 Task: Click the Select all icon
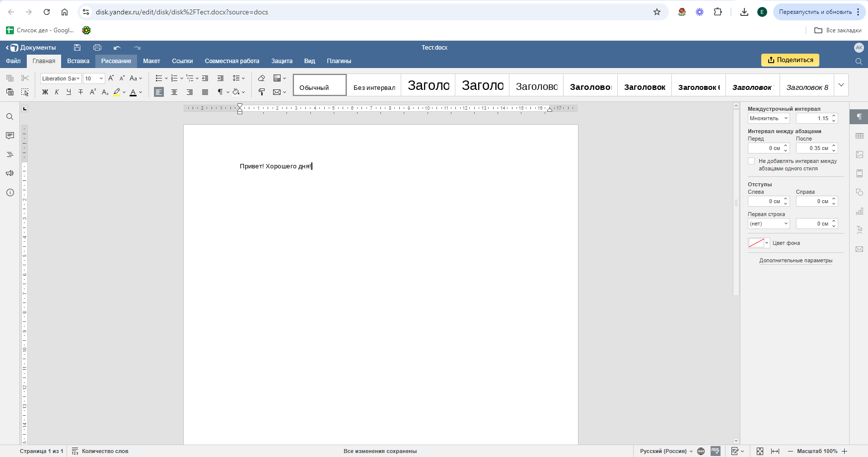tap(25, 92)
